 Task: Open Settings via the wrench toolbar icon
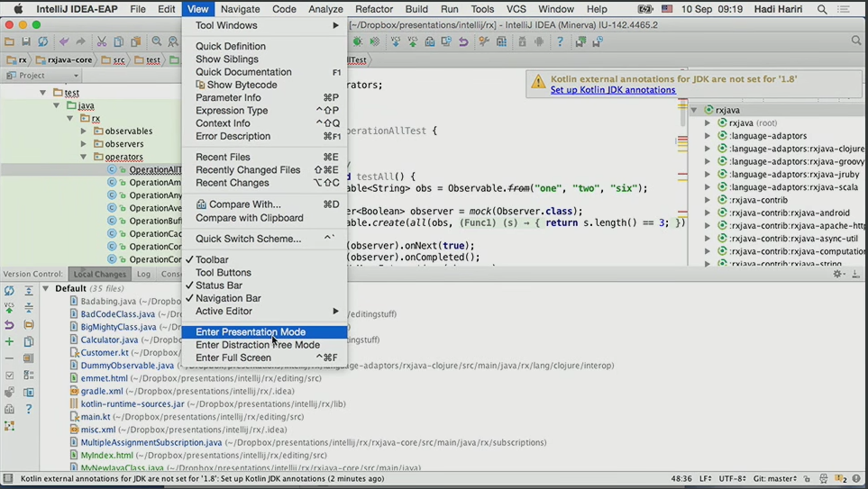pyautogui.click(x=484, y=41)
